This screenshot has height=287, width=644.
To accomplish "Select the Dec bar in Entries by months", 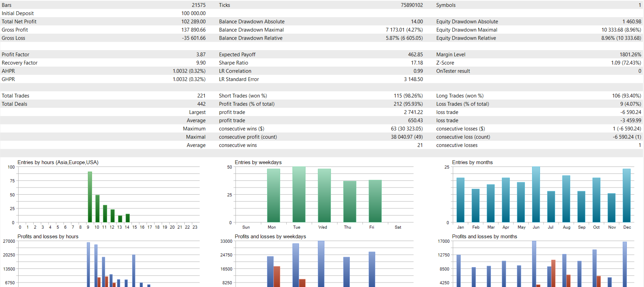I will (x=627, y=195).
